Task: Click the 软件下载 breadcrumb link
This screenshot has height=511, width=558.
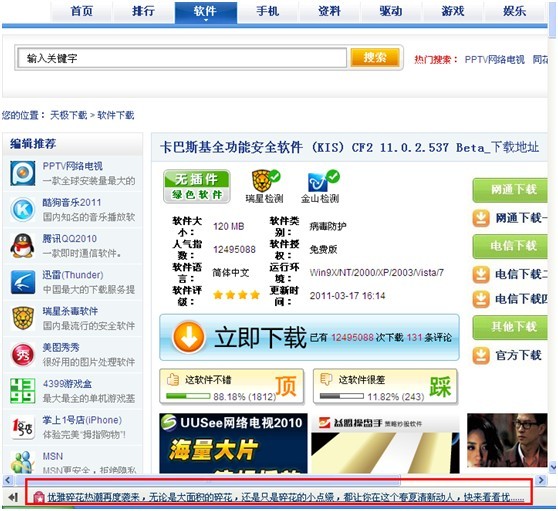Action: pyautogui.click(x=116, y=115)
